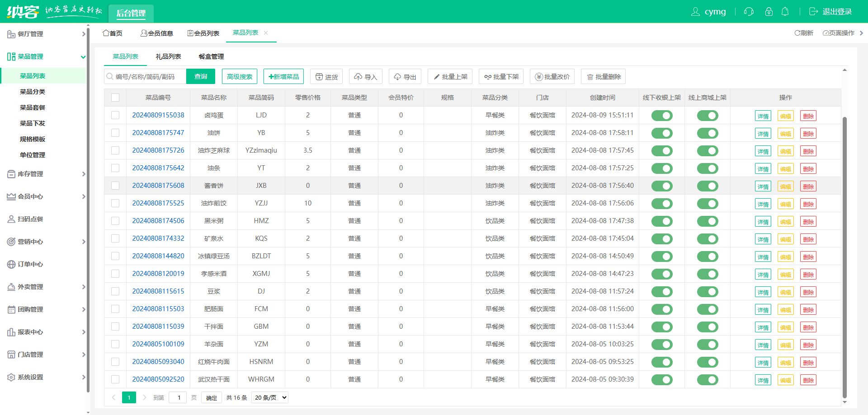Switch to the 礼品列表 tab
Screen dimensions: 868x415
[x=168, y=56]
